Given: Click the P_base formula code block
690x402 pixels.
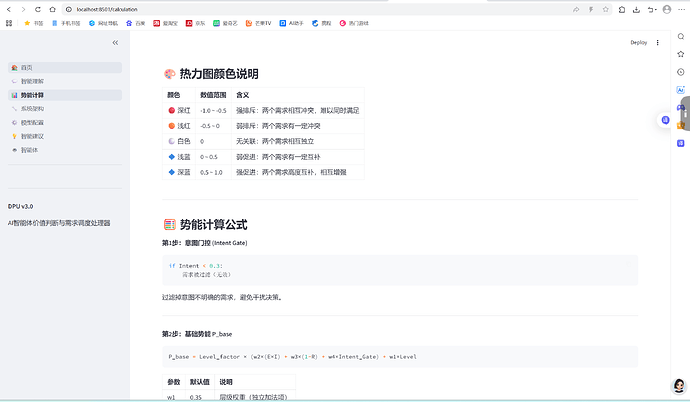Looking at the screenshot, I should point(400,357).
